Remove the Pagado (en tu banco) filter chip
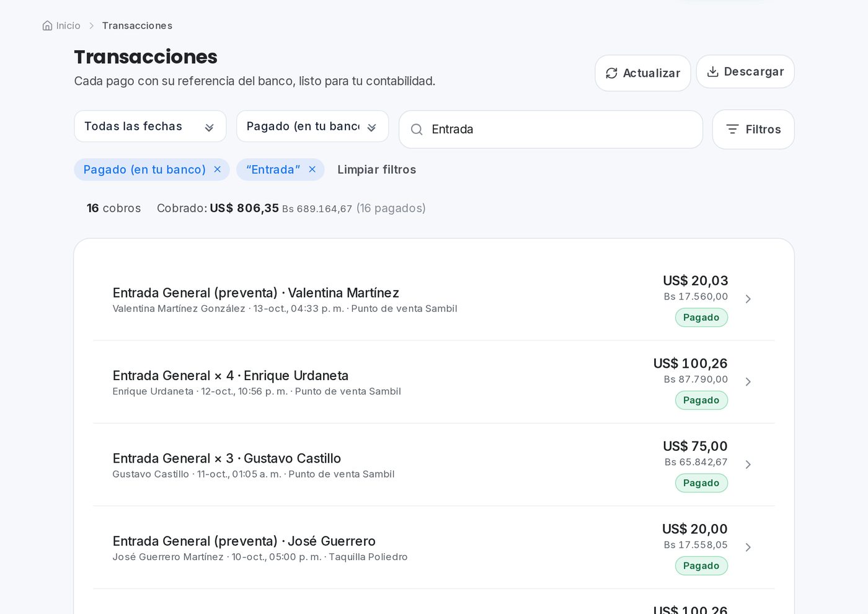This screenshot has width=868, height=614. click(218, 169)
